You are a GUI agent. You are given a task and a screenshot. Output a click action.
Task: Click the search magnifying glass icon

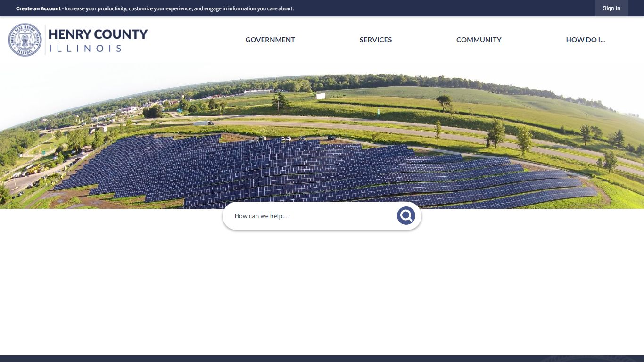406,216
